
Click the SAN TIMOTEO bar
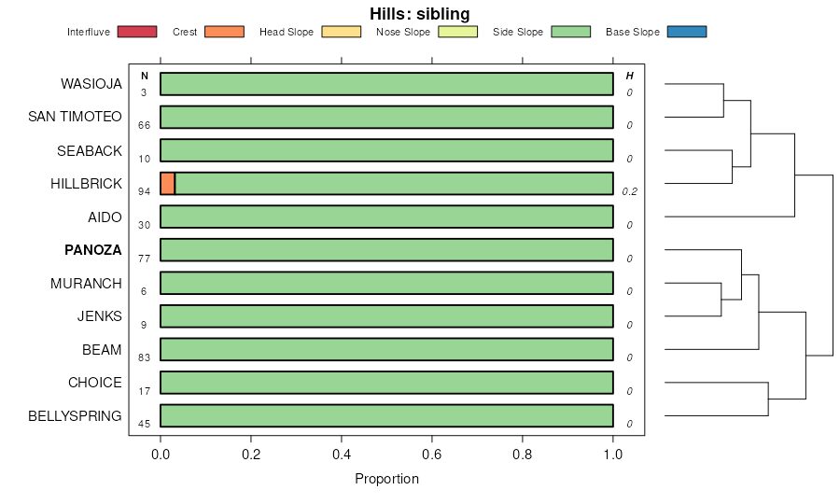[386, 118]
